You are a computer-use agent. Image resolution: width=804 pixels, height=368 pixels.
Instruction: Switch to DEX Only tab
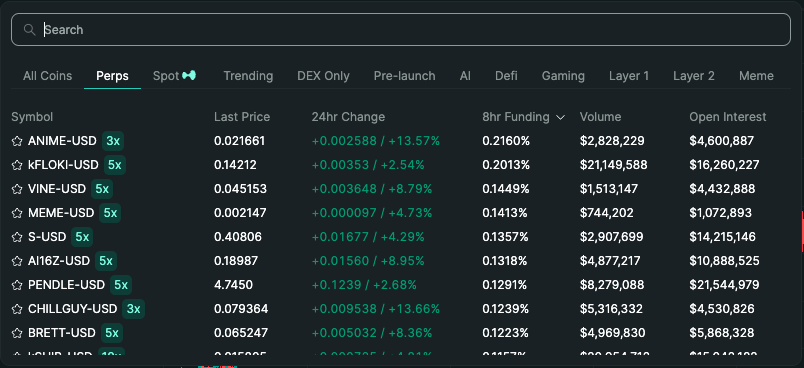click(323, 76)
